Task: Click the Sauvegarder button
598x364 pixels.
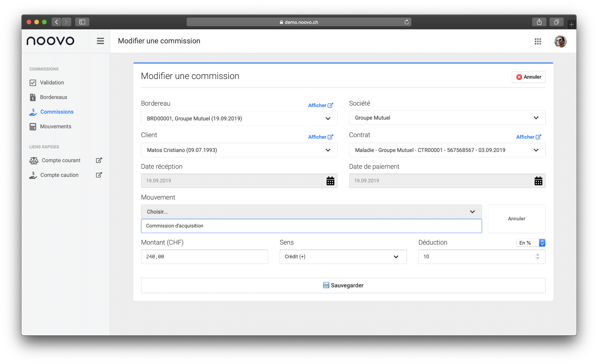Action: (x=343, y=285)
